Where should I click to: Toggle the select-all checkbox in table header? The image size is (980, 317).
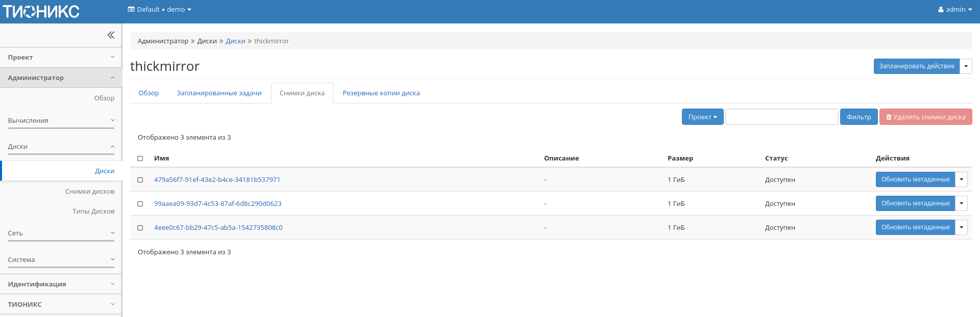click(x=140, y=158)
